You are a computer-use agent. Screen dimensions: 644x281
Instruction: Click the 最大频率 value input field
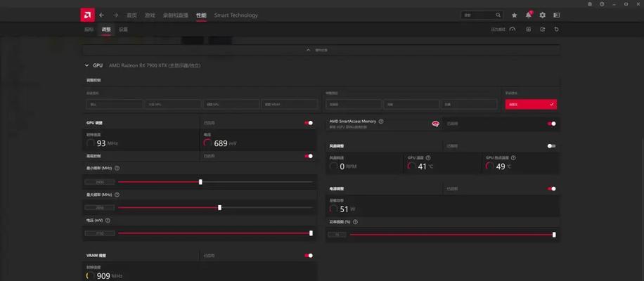pos(100,207)
